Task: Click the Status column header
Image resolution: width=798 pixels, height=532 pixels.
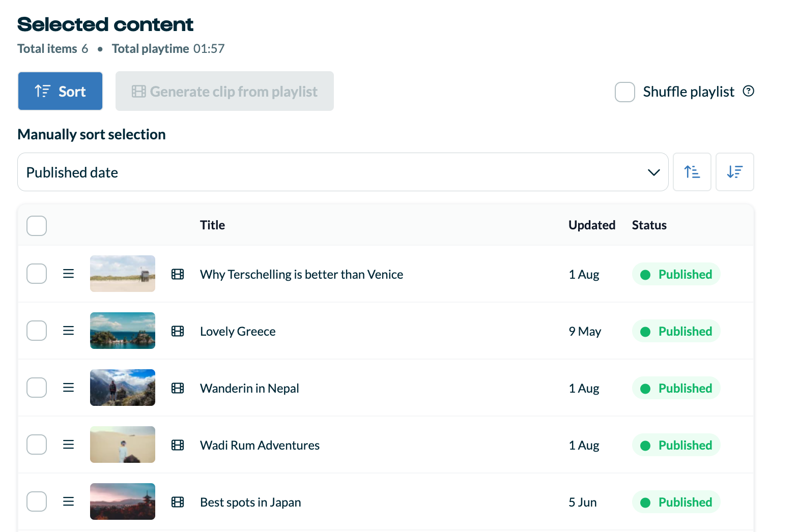Action: pyautogui.click(x=649, y=225)
